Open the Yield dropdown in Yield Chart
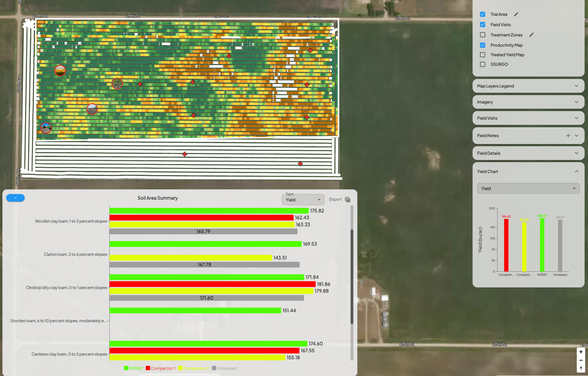Viewport: 588px width, 376px height. tap(528, 189)
